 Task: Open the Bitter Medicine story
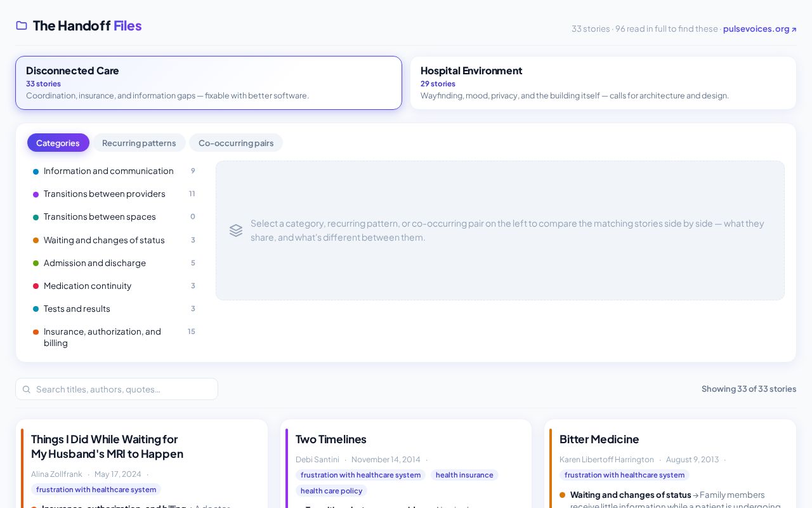(599, 439)
